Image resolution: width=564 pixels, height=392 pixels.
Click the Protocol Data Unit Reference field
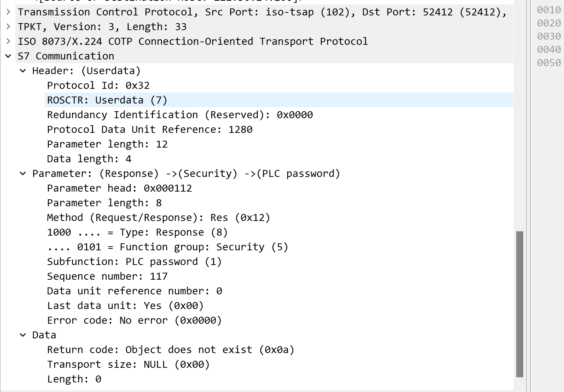[x=149, y=130]
